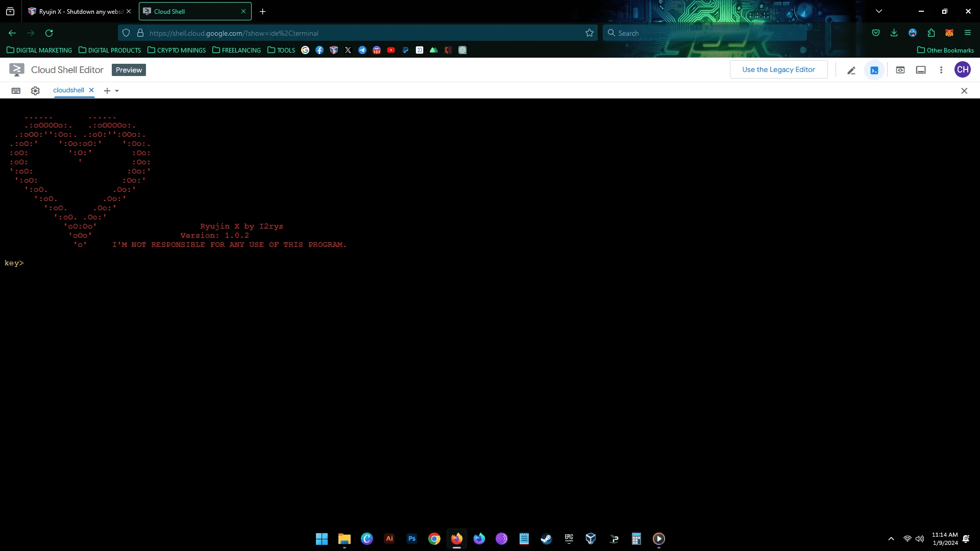Open the Firefox hamburger menu
The width and height of the screenshot is (980, 551).
(968, 33)
